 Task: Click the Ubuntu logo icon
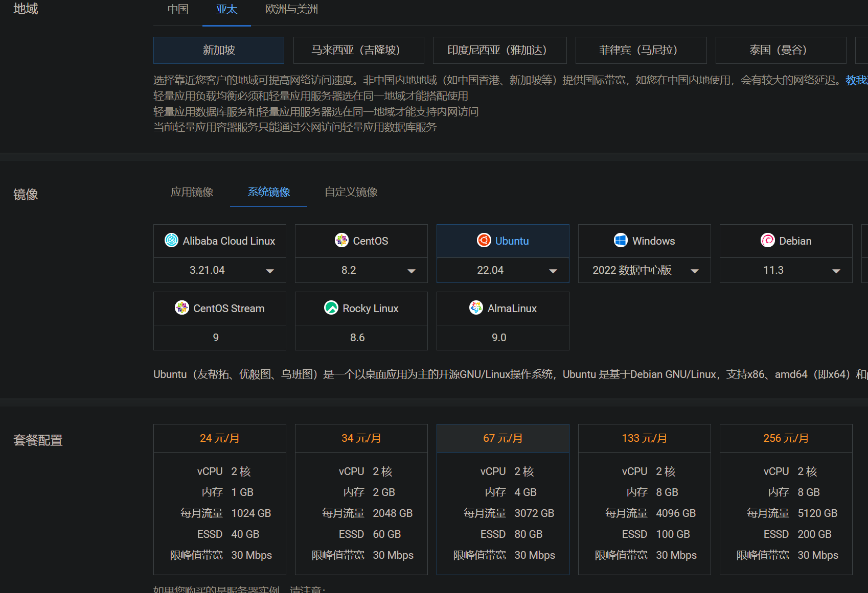click(484, 240)
